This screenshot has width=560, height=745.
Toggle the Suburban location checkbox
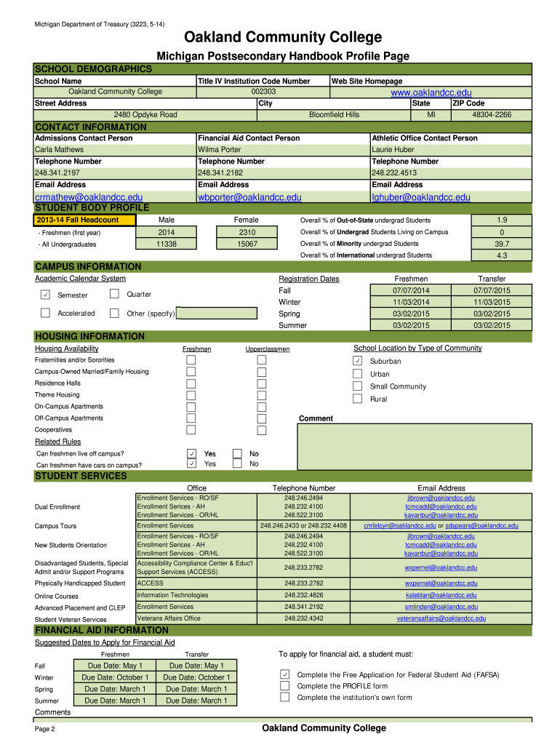[x=357, y=361]
